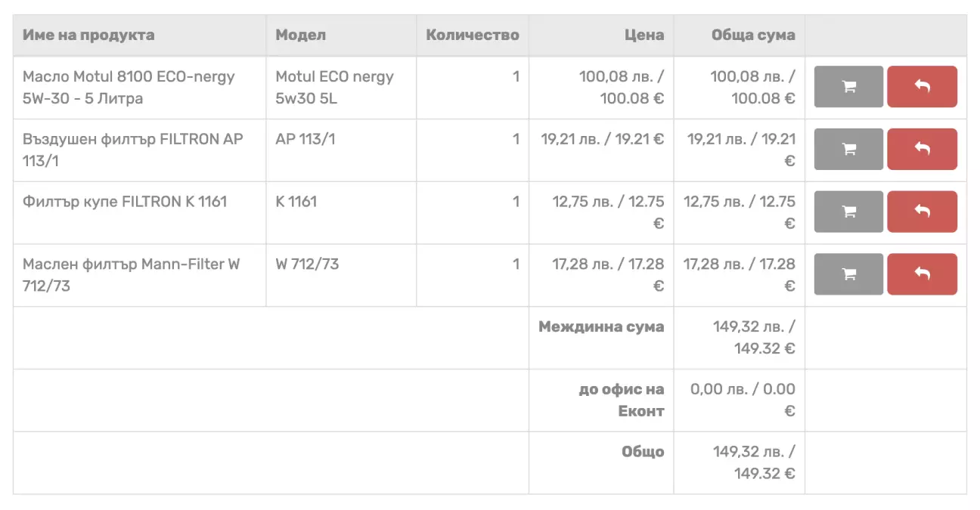Click the Цена column header
This screenshot has height=510, width=980.
644,35
